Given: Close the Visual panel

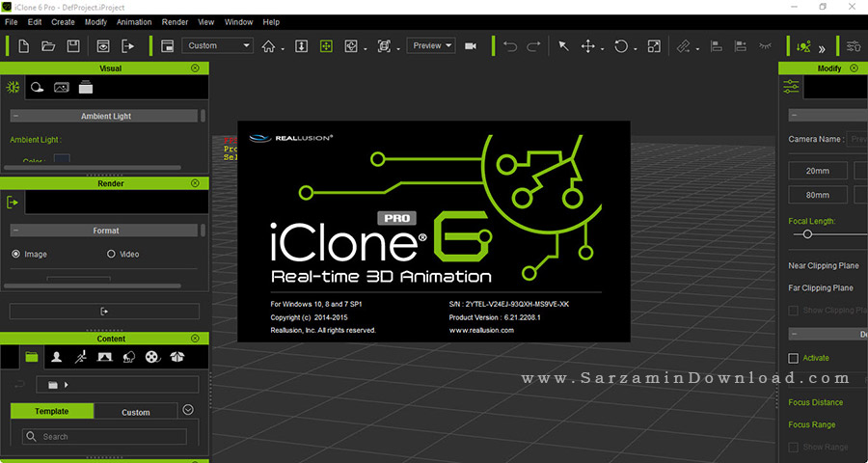Looking at the screenshot, I should (x=195, y=68).
